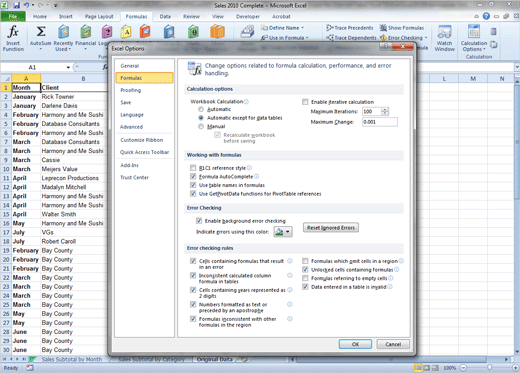
Task: Toggle R1C1 reference style checkbox
Action: [193, 168]
